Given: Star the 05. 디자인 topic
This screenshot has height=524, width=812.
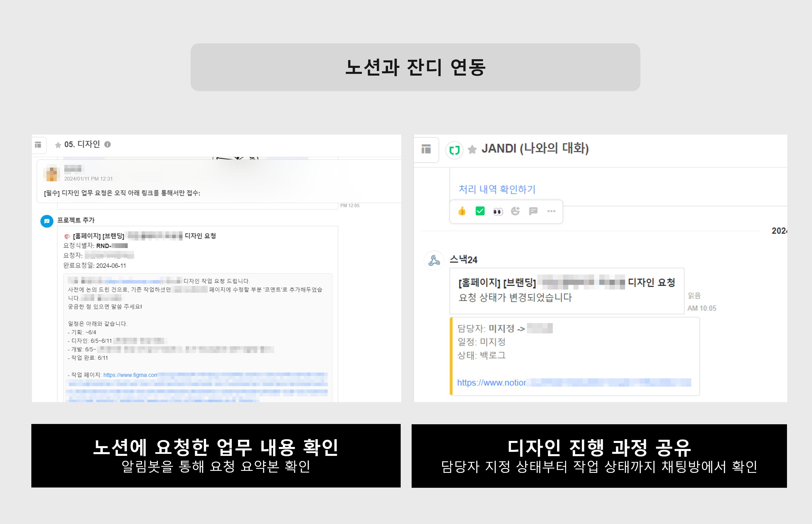Looking at the screenshot, I should (58, 145).
